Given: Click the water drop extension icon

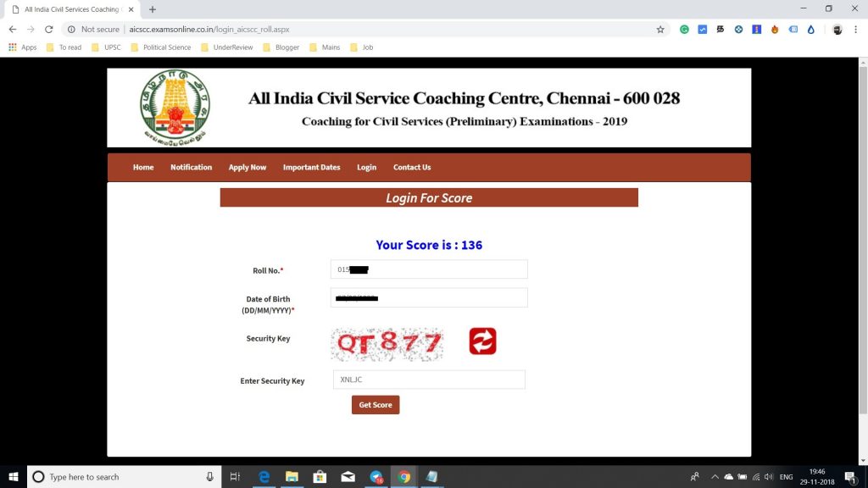Looking at the screenshot, I should (811, 29).
